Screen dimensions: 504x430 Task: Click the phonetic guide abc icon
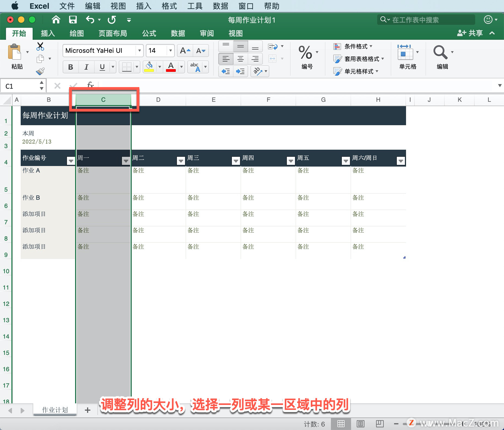coord(195,67)
